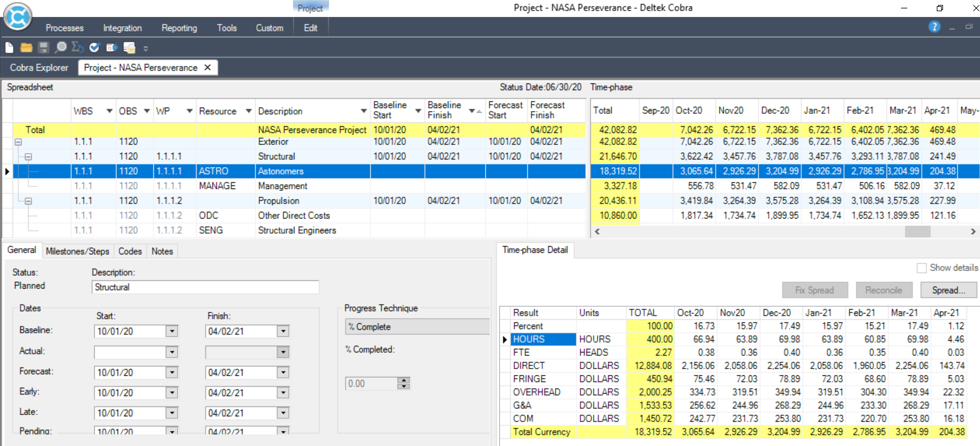Image resolution: width=980 pixels, height=446 pixels.
Task: Select the MANAGE Management resource row
Action: tap(294, 186)
